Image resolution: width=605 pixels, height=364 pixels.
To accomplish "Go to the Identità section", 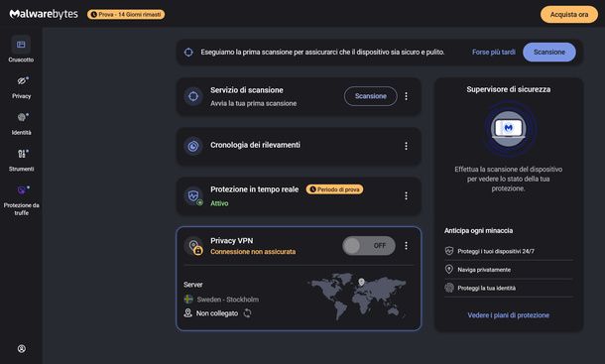I will (x=21, y=124).
